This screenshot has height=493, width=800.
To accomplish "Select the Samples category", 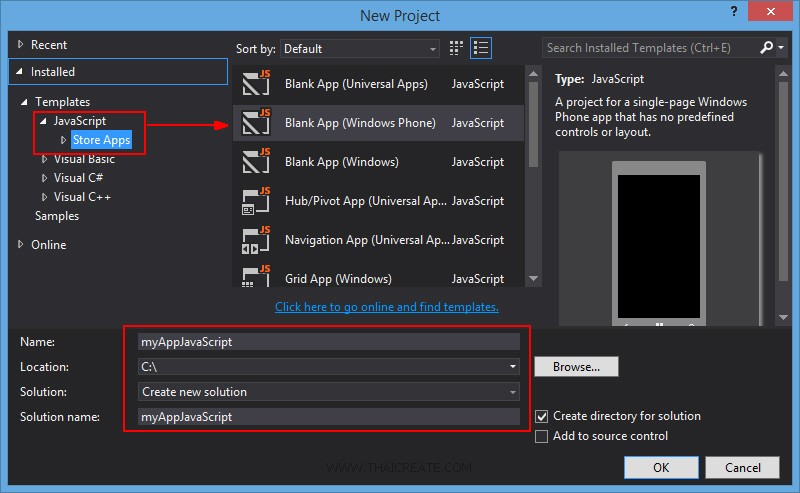I will point(57,216).
